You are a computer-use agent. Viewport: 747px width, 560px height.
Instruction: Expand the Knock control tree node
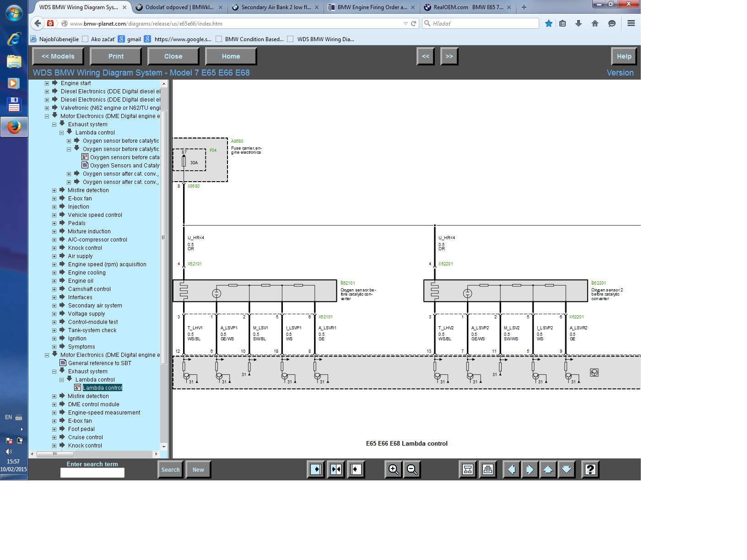tap(54, 248)
